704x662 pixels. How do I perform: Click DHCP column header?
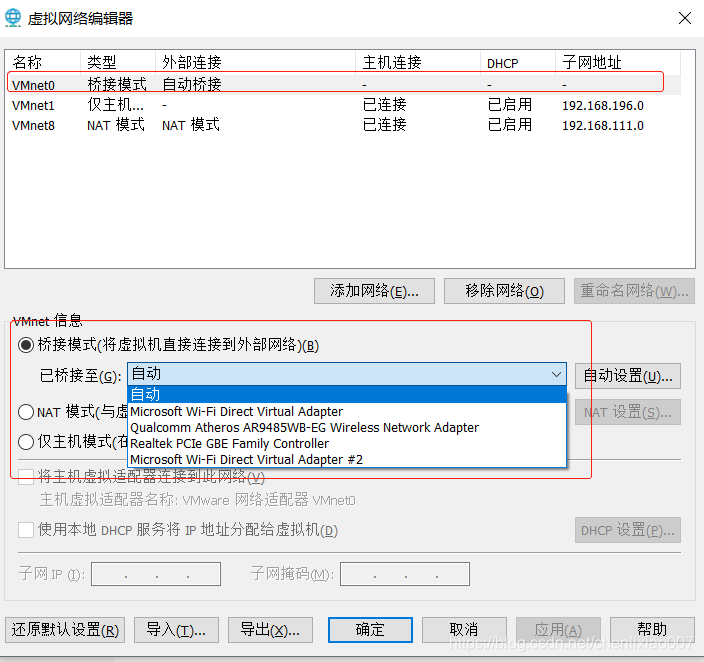(x=518, y=62)
